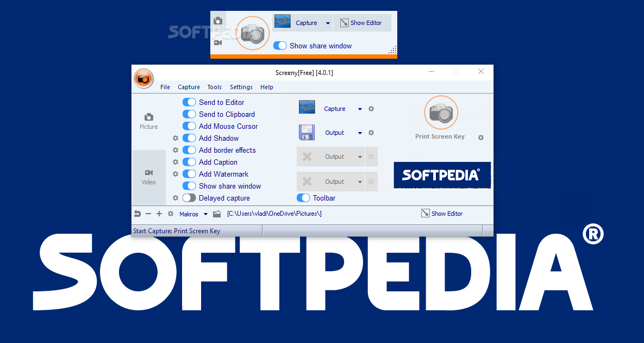Image resolution: width=644 pixels, height=343 pixels.
Task: Enable Delayed capture switch
Action: pyautogui.click(x=189, y=197)
